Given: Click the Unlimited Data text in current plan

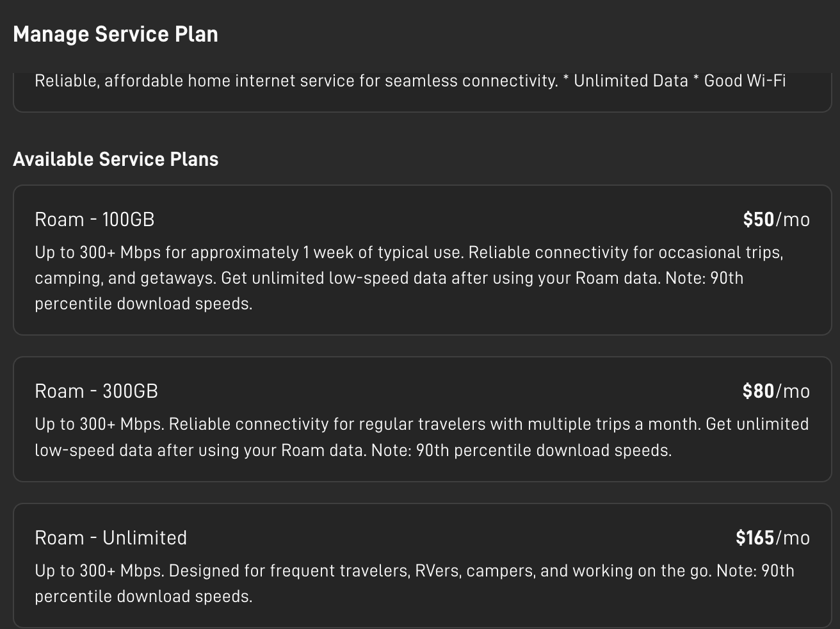Looking at the screenshot, I should [631, 81].
